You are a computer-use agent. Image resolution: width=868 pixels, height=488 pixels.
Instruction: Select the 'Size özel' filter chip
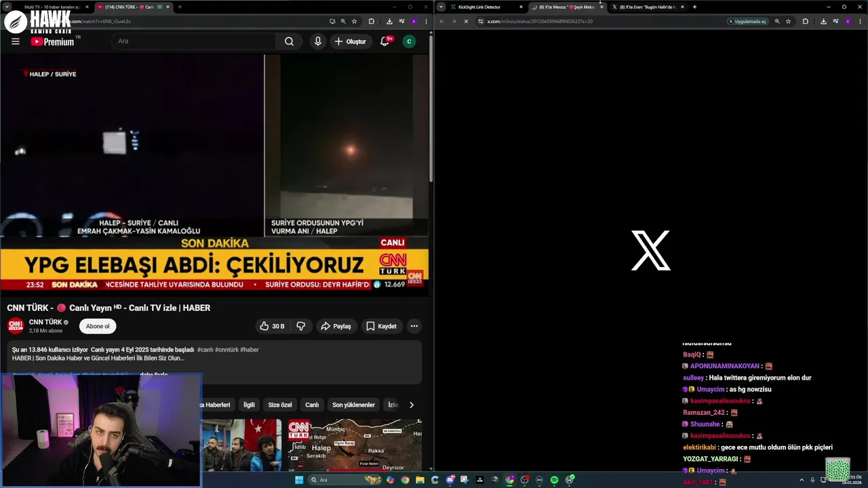coord(280,405)
